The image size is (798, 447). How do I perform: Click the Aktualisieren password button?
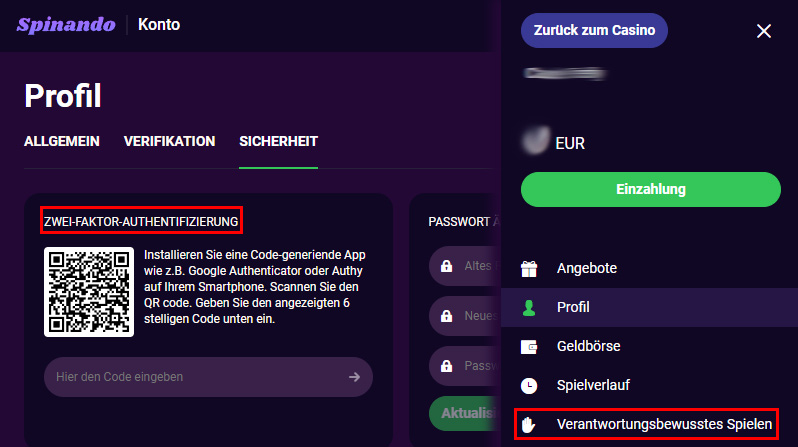coord(464,413)
